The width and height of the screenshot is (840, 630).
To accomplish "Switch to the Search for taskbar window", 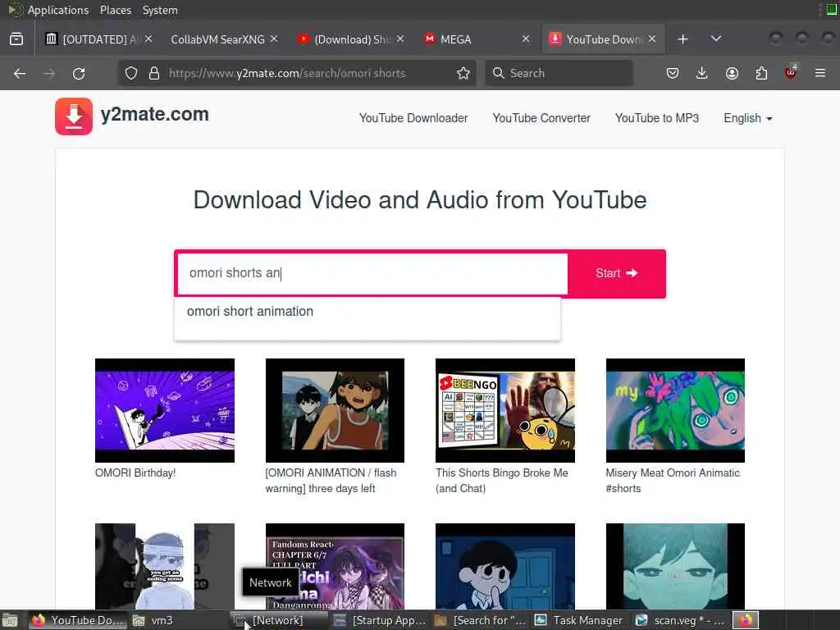I will 480,620.
